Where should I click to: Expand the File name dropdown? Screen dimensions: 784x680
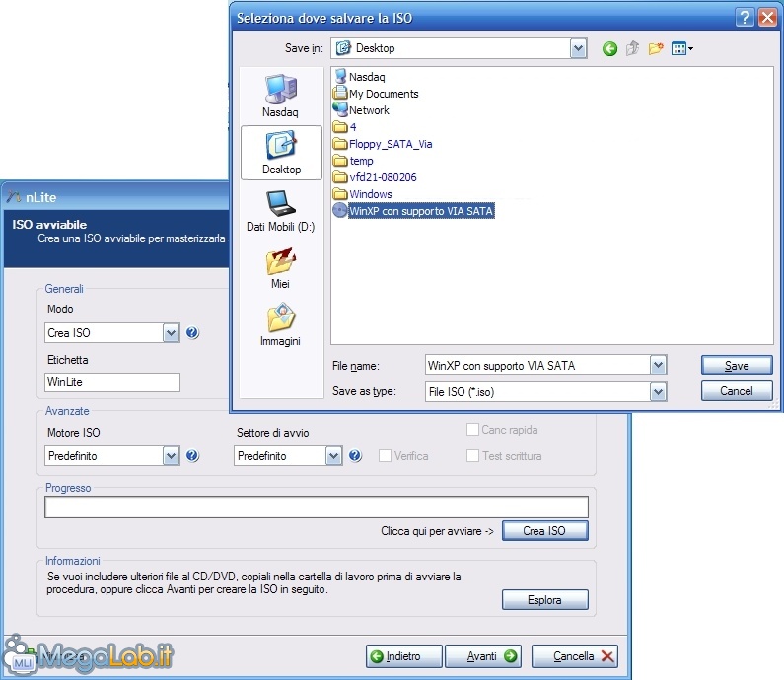[658, 366]
